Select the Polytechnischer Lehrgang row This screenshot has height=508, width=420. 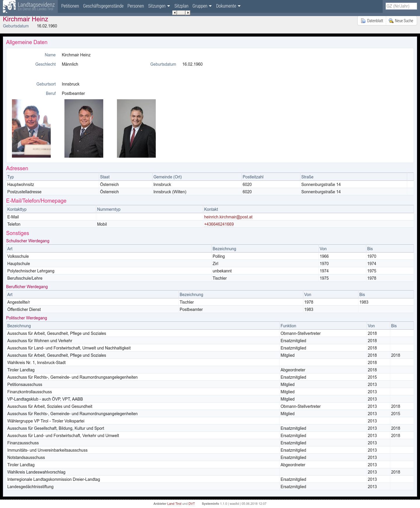click(210, 271)
